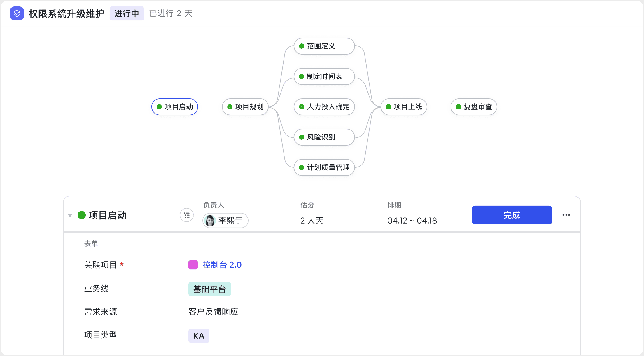The height and width of the screenshot is (356, 644).
Task: Click the green status dot on 复盘审查 node
Action: [x=459, y=107]
